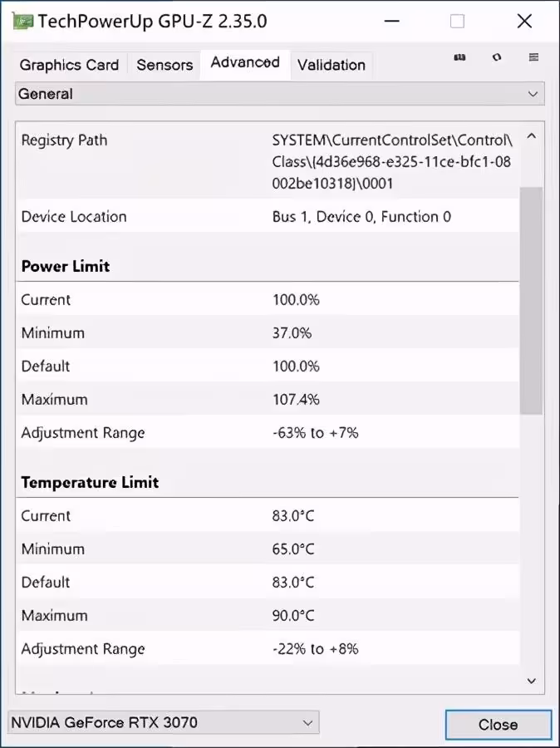
Task: Click the GPU-Z app icon in title bar
Action: tap(22, 22)
